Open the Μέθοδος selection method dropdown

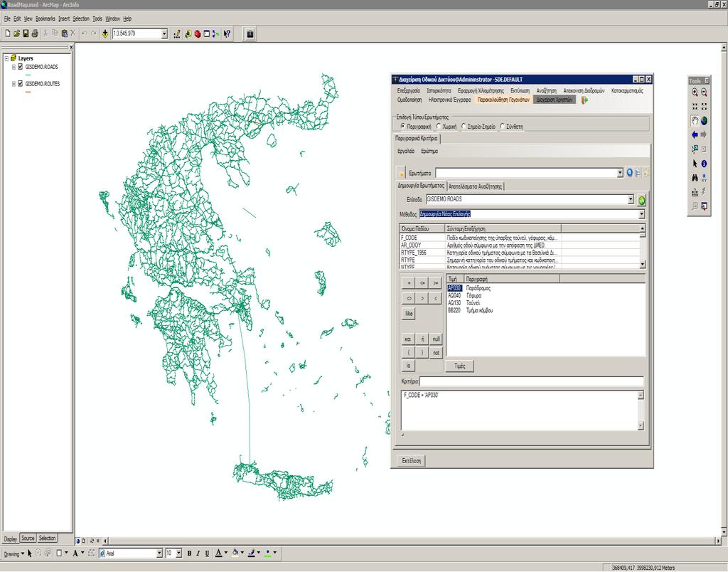point(642,214)
